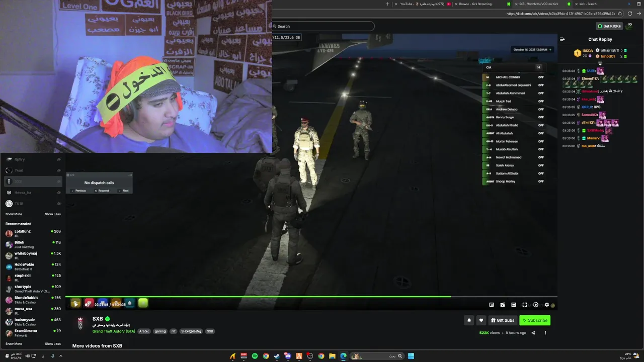Open BlondeRabbit recommended channel

click(x=33, y=300)
